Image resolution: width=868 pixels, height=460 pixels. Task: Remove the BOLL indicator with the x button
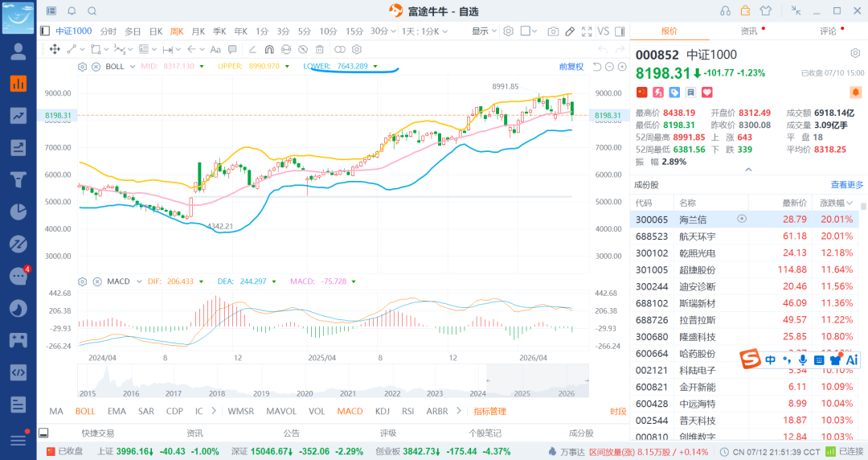96,67
